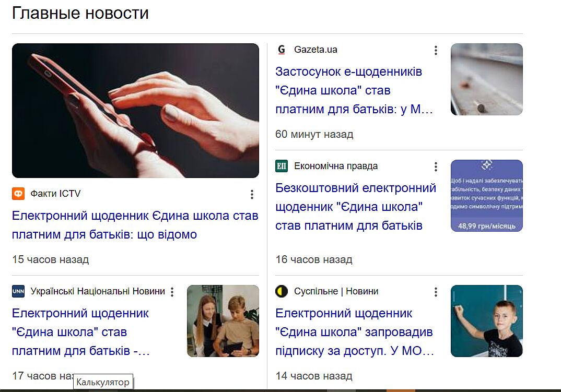Open the Факти ICTV publisher icon

tap(18, 194)
